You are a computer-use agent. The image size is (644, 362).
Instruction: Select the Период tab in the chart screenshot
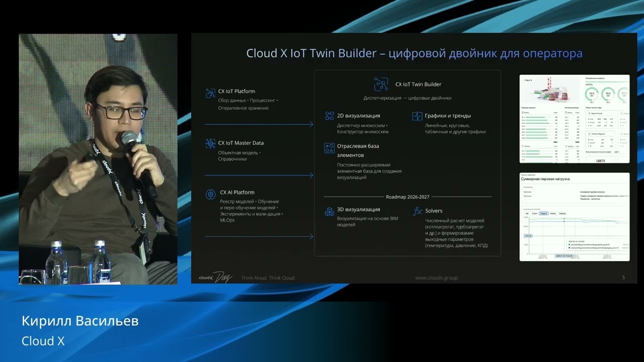[562, 214]
